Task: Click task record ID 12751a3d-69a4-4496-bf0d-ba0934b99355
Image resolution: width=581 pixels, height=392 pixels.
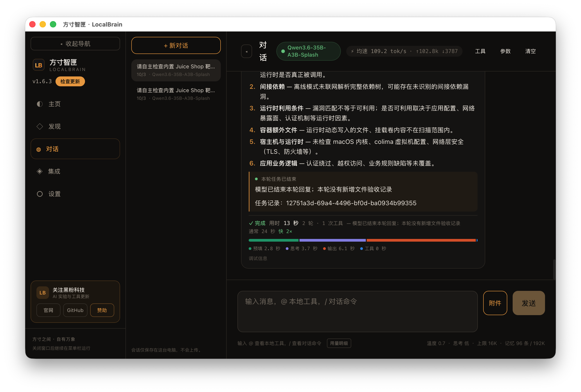Action: 351,203
